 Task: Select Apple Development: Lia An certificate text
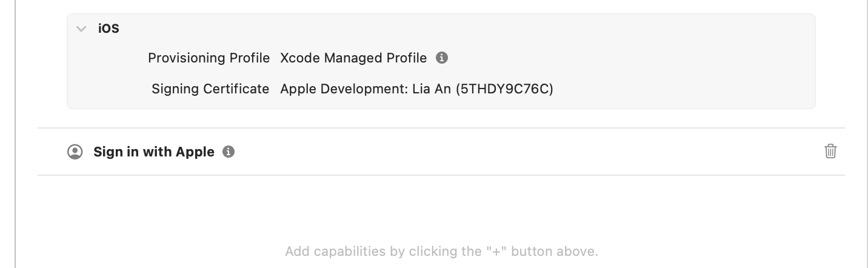[x=366, y=89]
